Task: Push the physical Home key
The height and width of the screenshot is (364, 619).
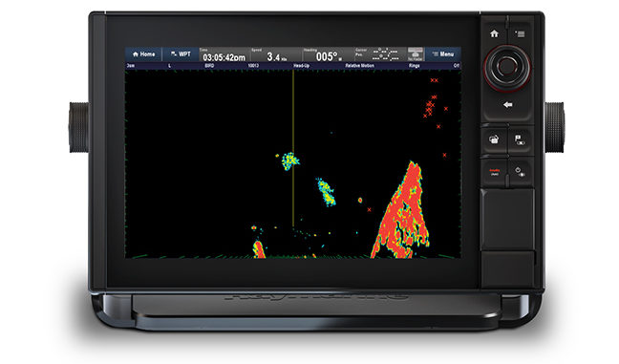Action: pyautogui.click(x=494, y=34)
